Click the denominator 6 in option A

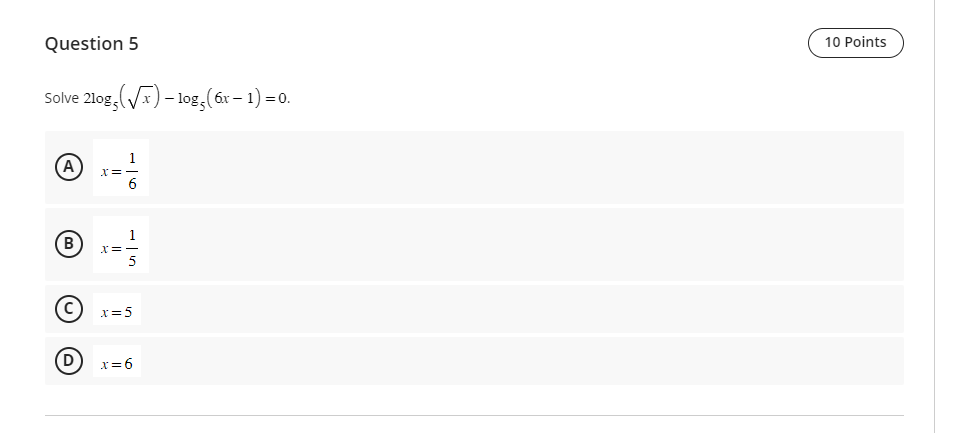[132, 184]
